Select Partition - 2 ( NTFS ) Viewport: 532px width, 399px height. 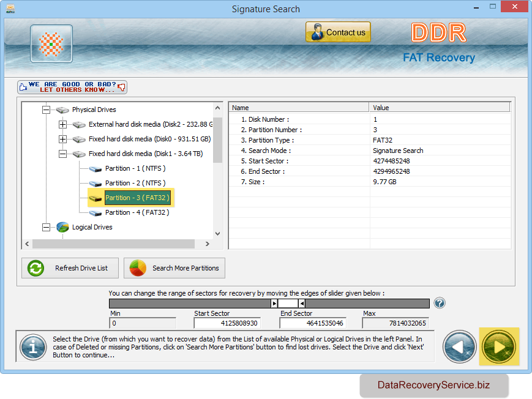135,183
